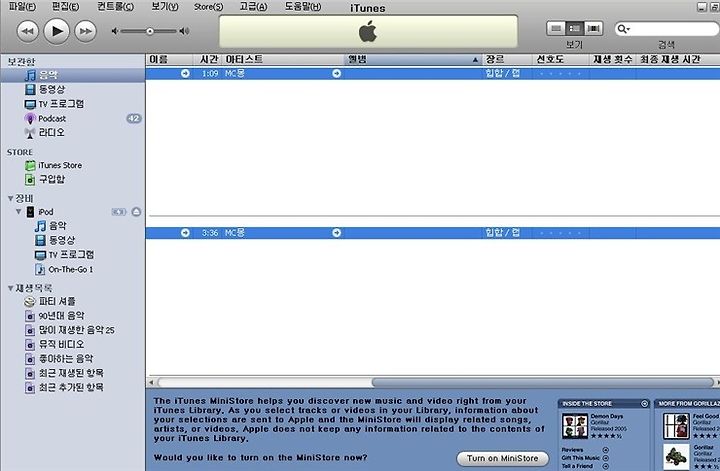Click the high volume speaker icon
This screenshot has height=471, width=720.
pyautogui.click(x=184, y=31)
